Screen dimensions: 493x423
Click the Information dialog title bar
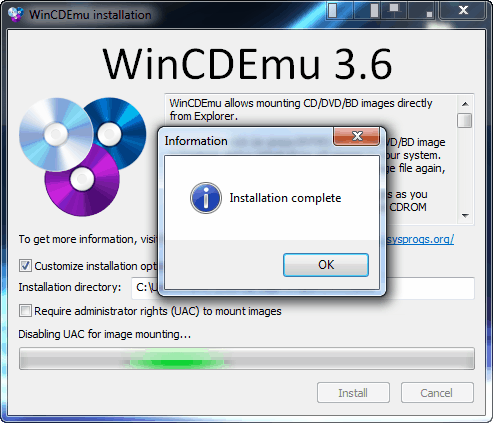click(x=248, y=141)
